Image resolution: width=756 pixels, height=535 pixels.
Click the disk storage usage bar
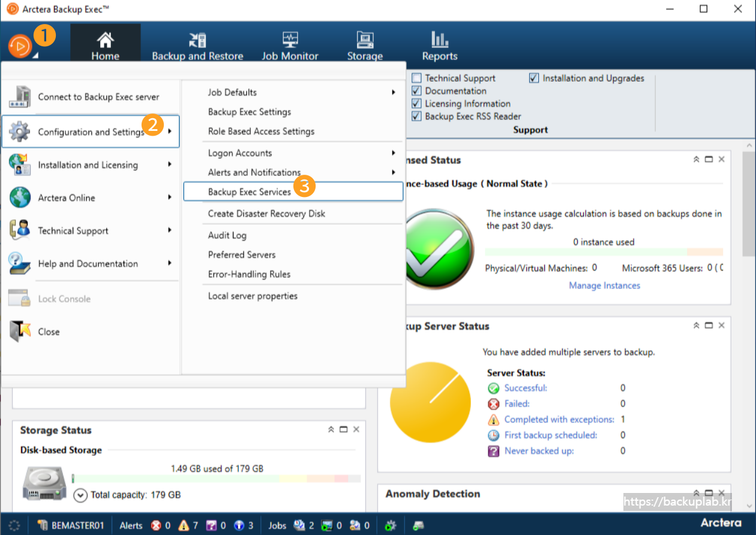click(217, 479)
